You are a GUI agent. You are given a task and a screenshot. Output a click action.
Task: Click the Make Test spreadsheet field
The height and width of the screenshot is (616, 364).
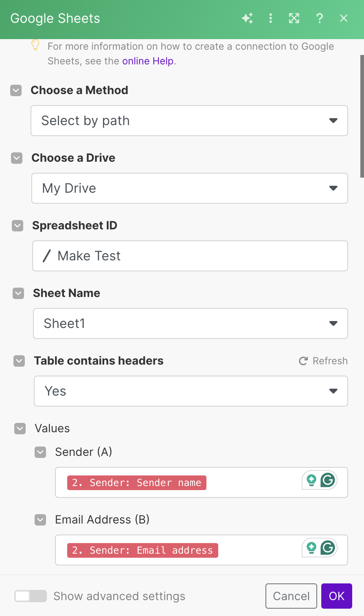190,256
